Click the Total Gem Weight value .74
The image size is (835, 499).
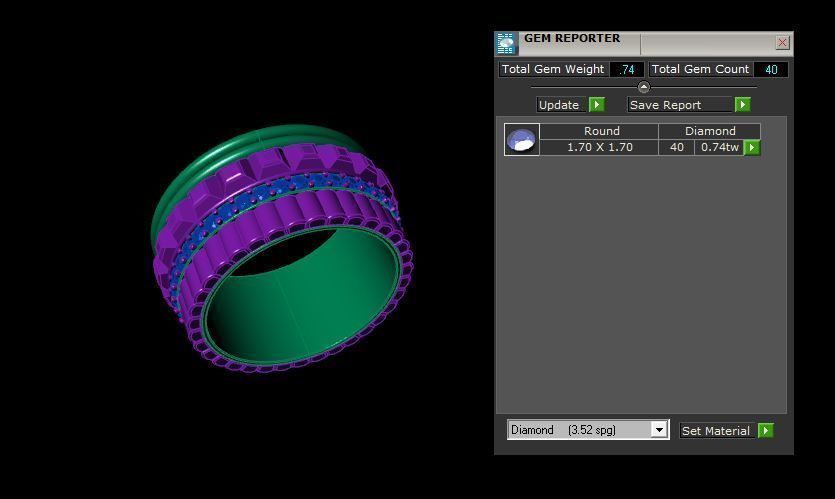click(627, 70)
